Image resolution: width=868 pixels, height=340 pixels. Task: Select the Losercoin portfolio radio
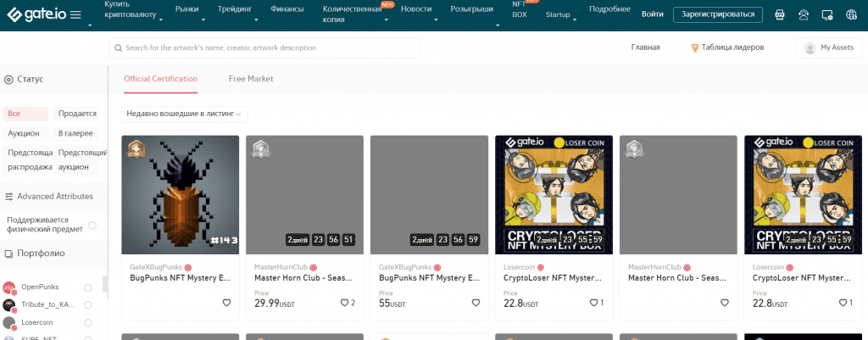(88, 322)
